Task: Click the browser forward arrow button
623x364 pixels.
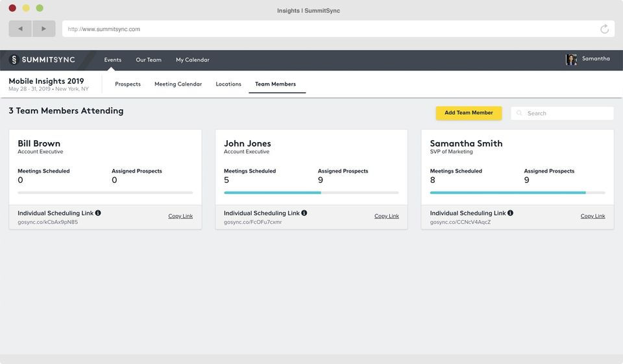Action: [43, 29]
